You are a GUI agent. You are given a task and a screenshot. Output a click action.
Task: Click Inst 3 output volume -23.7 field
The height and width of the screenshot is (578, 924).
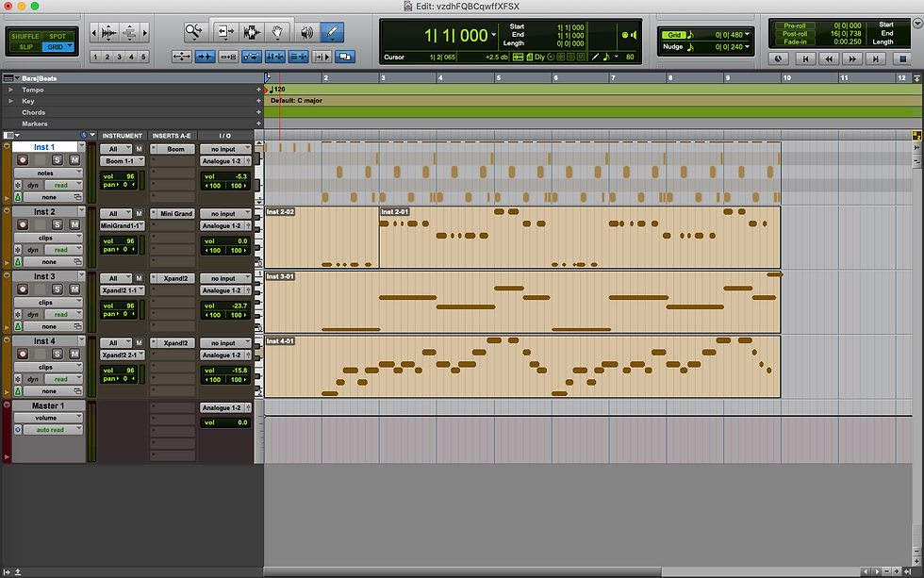click(225, 306)
